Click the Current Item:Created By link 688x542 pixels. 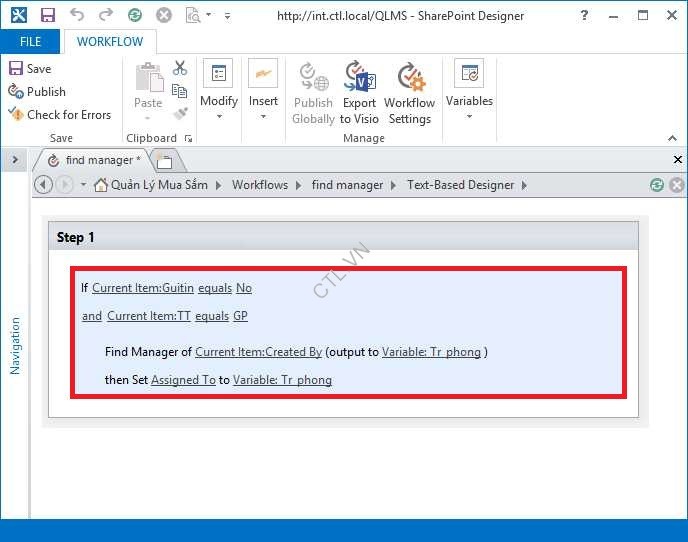[x=258, y=352]
